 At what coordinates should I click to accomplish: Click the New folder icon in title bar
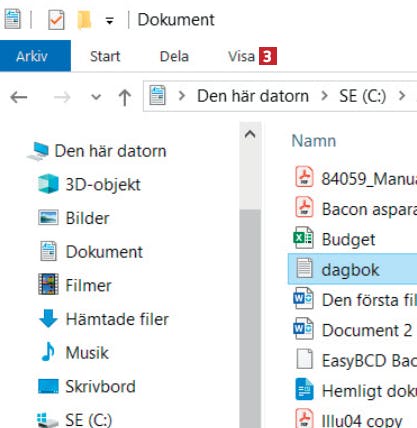coord(84,20)
